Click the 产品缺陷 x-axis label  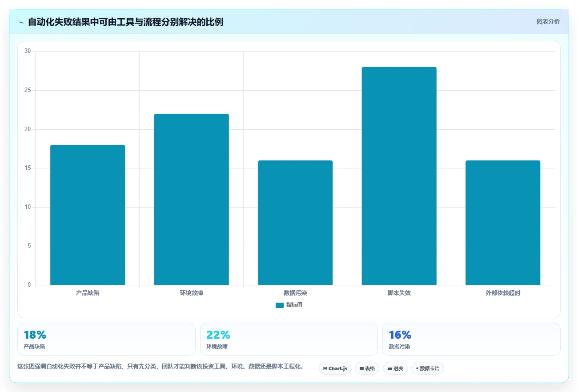pos(88,293)
